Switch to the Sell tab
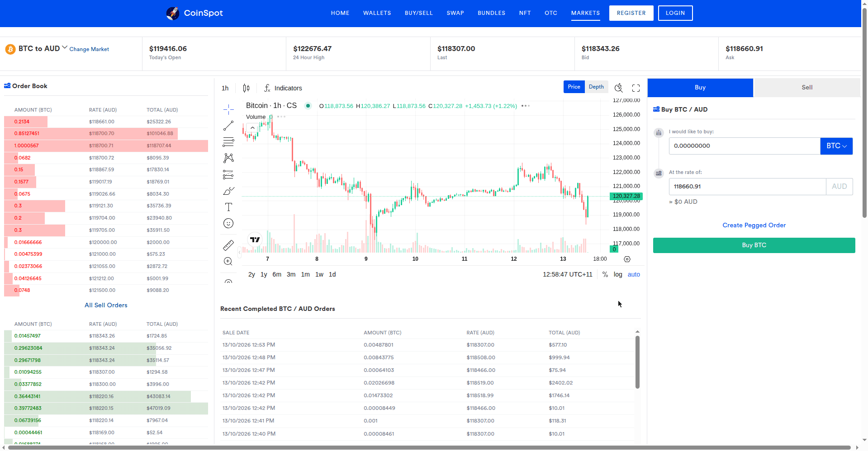Image resolution: width=868 pixels, height=451 pixels. [x=807, y=87]
